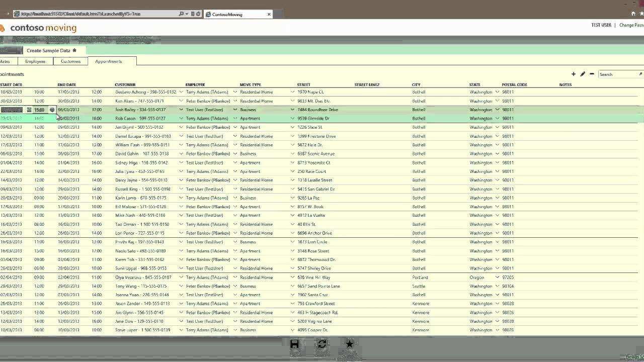Screen dimensions: 644x362
Task: Open state dropdown in Olya Veselova row
Action: 497,277
